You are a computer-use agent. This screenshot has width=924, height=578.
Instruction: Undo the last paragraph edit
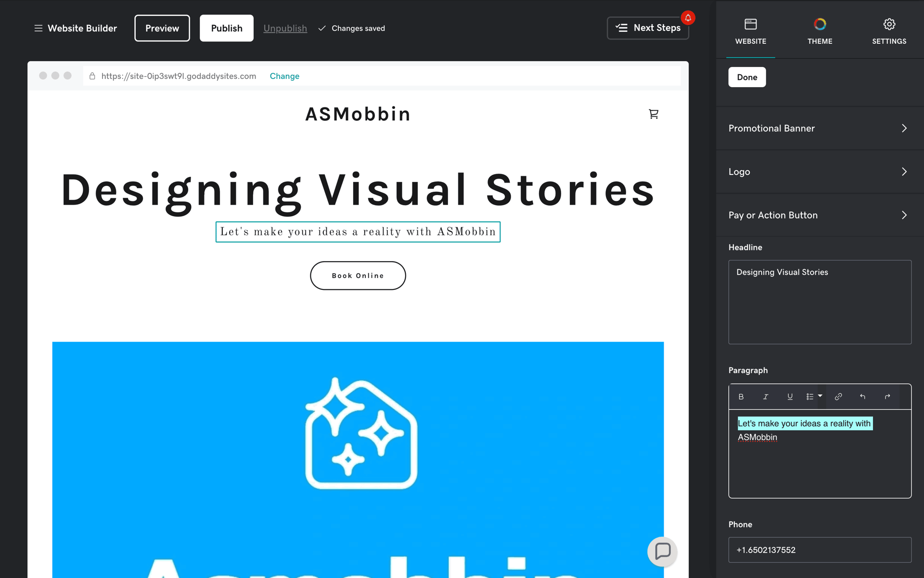863,396
